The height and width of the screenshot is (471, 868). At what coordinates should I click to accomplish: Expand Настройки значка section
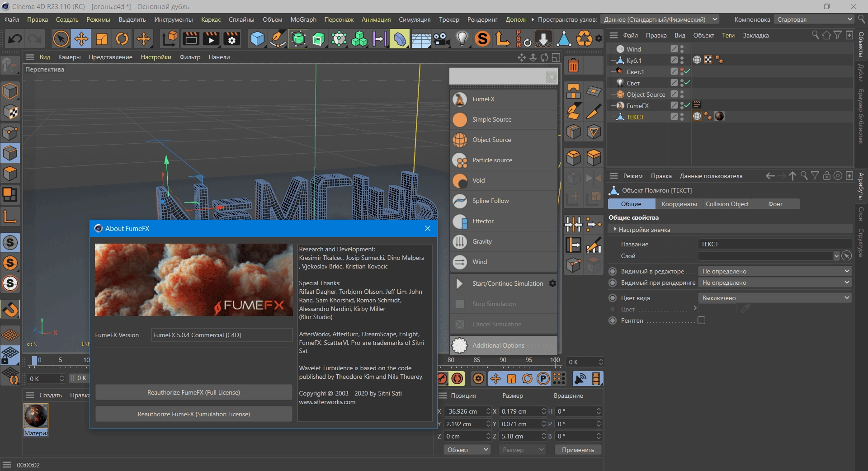(615, 230)
